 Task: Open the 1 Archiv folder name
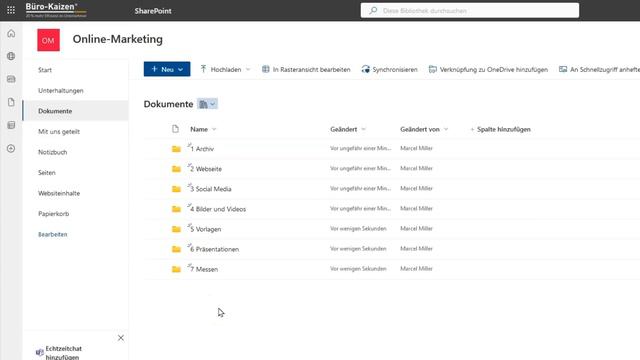point(202,149)
